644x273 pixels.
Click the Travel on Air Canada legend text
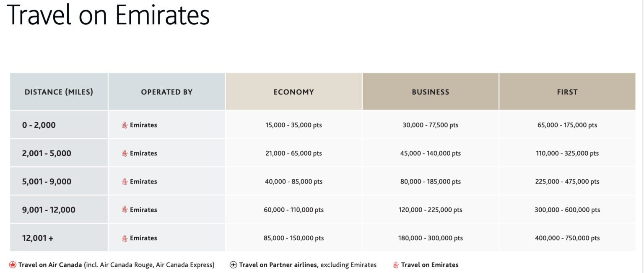point(50,265)
